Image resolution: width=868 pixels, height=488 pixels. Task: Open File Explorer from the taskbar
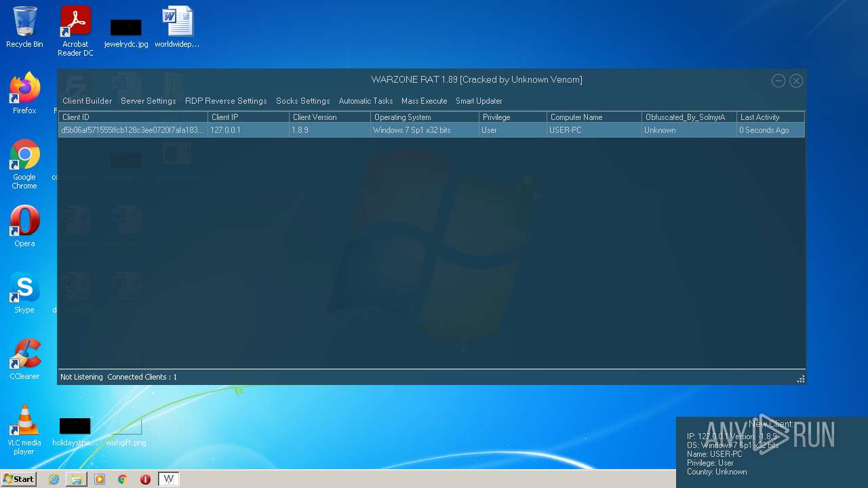click(x=77, y=479)
